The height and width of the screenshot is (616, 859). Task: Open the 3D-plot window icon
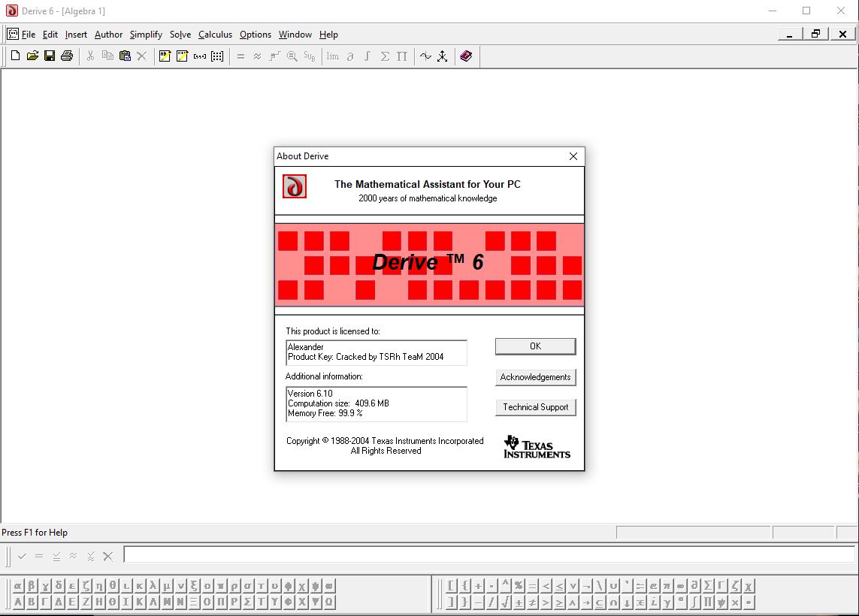443,56
